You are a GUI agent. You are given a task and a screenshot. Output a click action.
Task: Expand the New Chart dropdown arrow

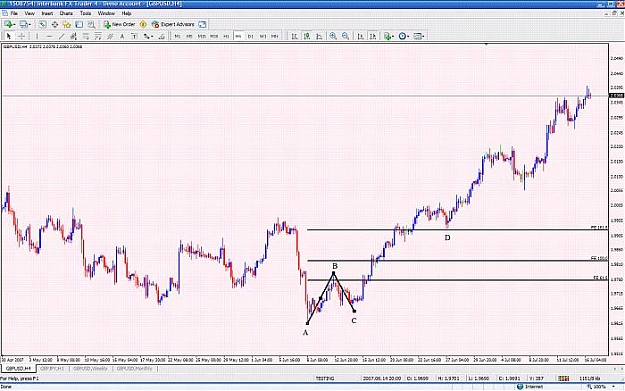click(x=14, y=25)
